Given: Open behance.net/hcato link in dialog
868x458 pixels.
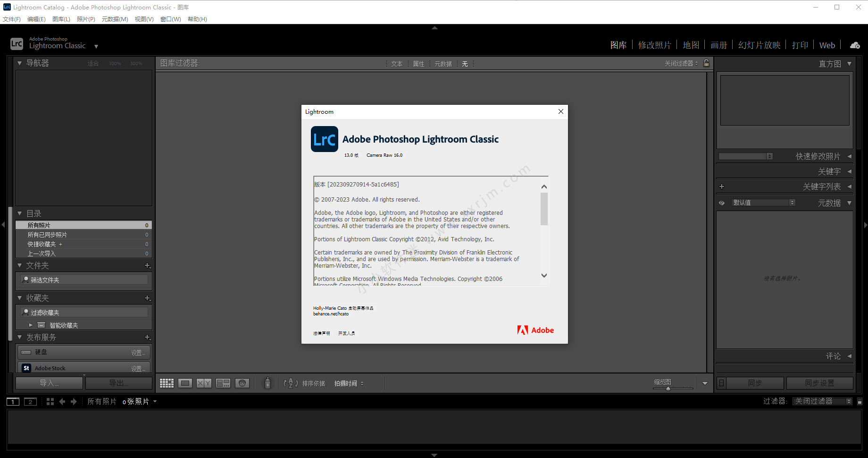Looking at the screenshot, I should 331,314.
